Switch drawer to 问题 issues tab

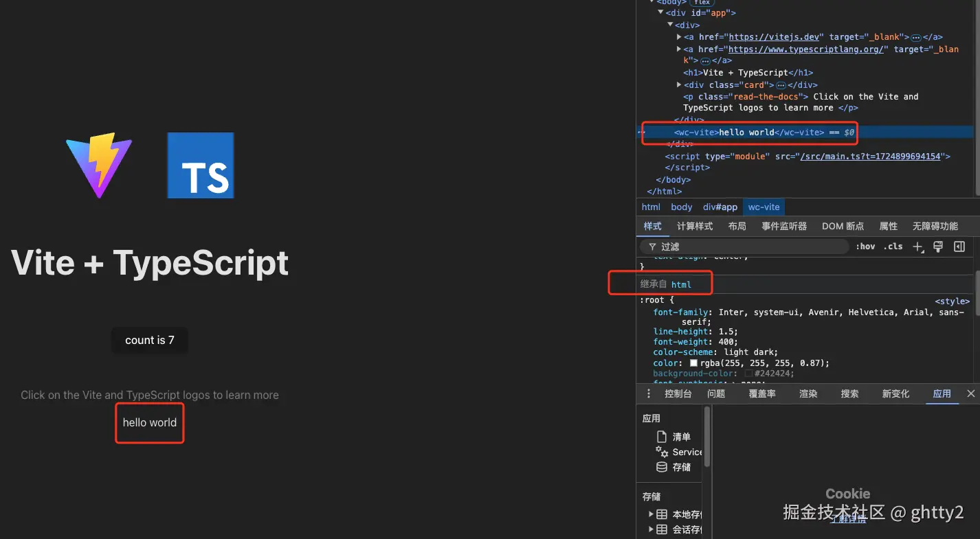(x=716, y=393)
